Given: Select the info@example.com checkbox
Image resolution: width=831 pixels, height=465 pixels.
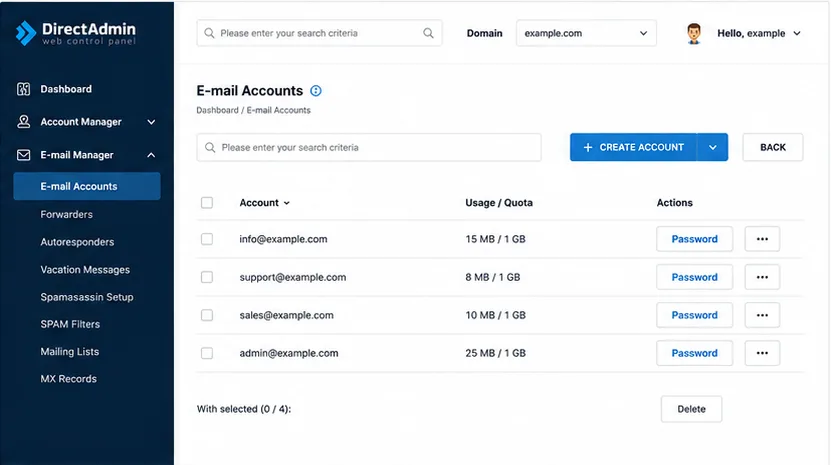Looking at the screenshot, I should coord(207,239).
